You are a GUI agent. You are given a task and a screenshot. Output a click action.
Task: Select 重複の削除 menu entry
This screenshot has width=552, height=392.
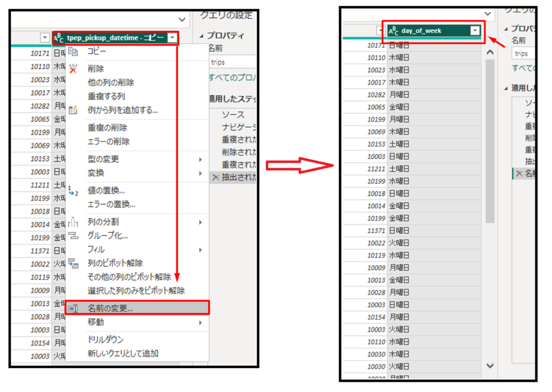pyautogui.click(x=107, y=127)
